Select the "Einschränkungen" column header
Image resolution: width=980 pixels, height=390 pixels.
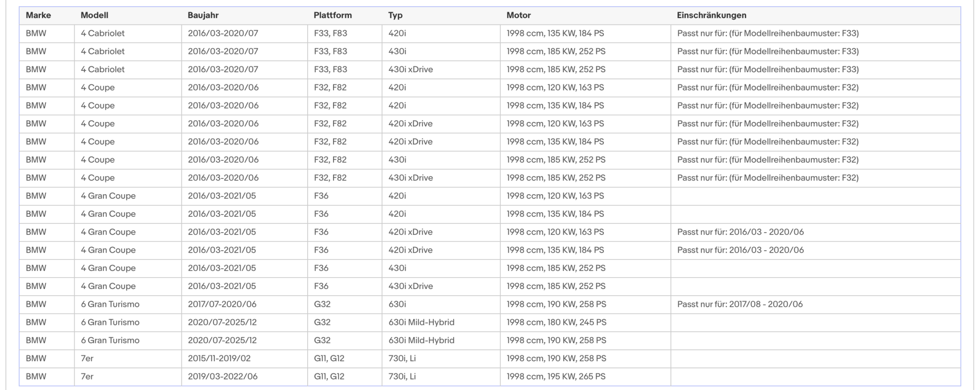(x=712, y=15)
